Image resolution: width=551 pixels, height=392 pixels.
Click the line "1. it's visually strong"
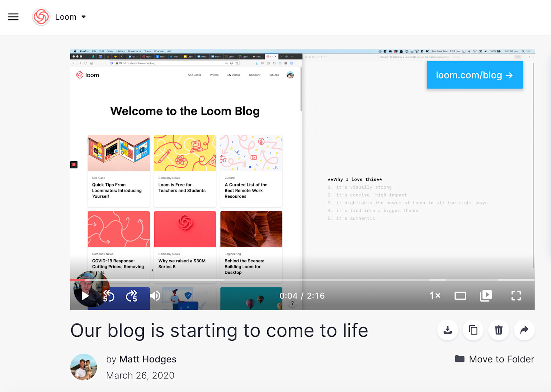[360, 187]
